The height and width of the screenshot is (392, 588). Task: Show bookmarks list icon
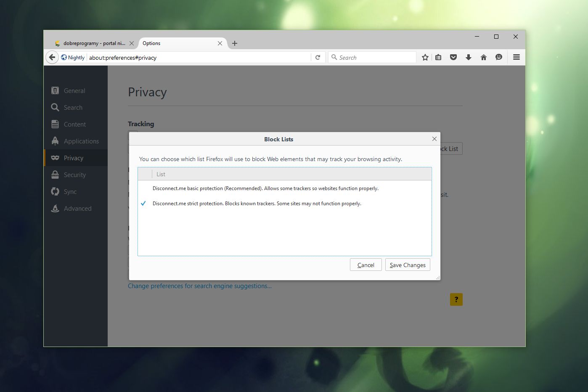pos(438,57)
